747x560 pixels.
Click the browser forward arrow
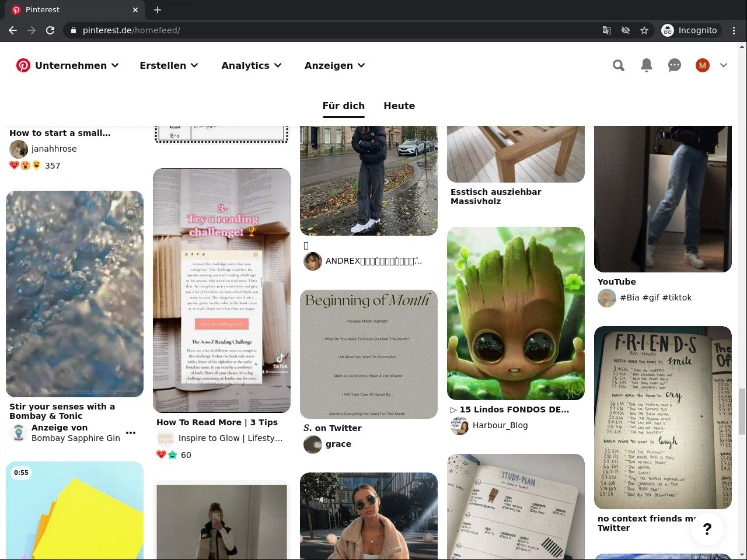(x=32, y=30)
